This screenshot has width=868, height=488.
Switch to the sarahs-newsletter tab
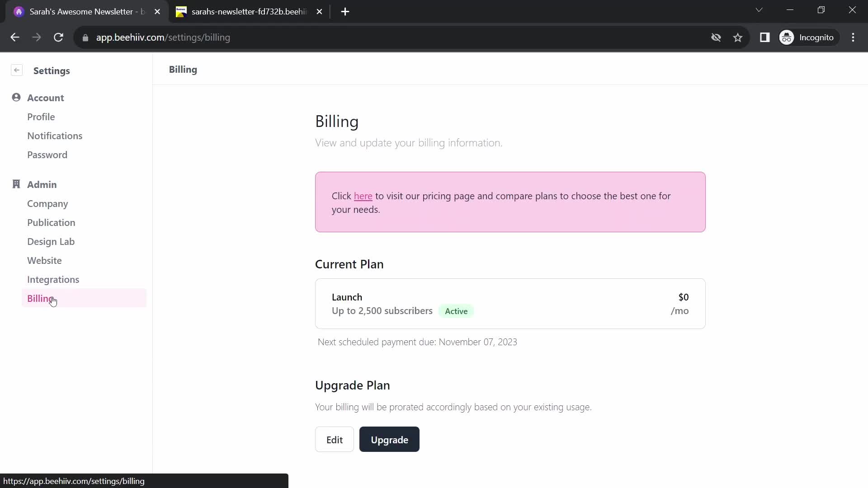click(x=249, y=12)
